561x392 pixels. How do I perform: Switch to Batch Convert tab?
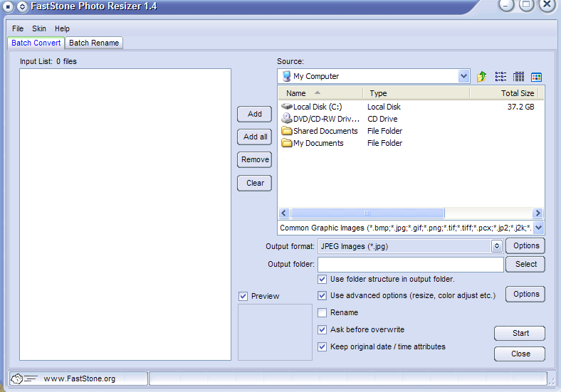point(36,43)
